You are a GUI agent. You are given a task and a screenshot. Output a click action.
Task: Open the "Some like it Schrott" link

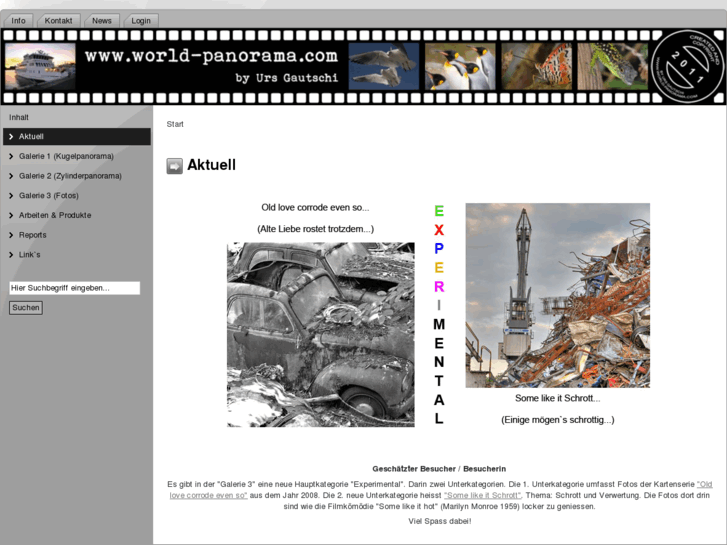coord(482,495)
